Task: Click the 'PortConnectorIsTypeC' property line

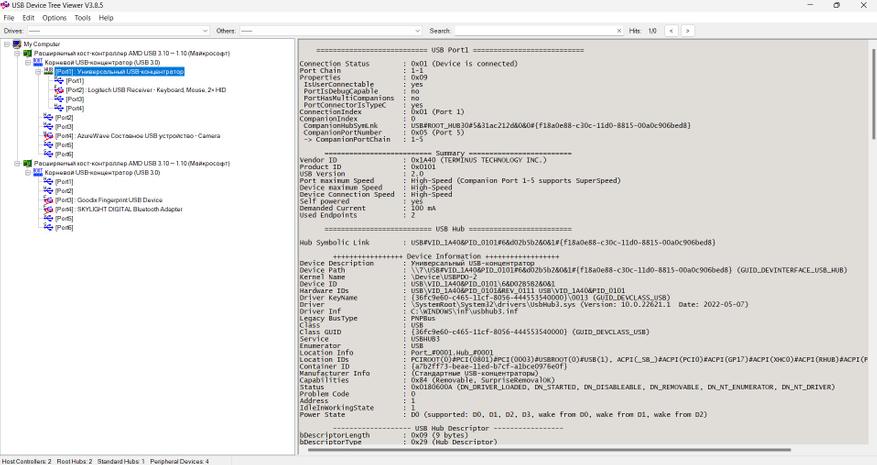Action: tap(364, 105)
